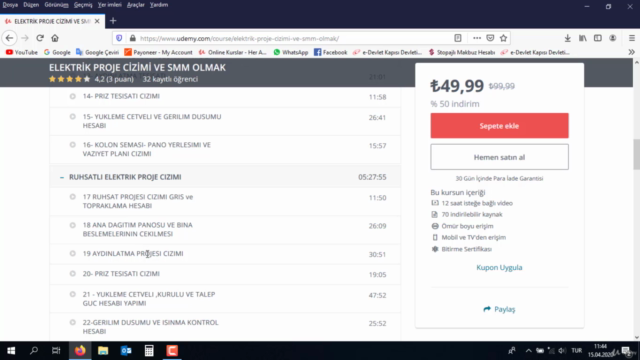Show more bookmarks overflow chevron
The image size is (640, 360).
pyautogui.click(x=631, y=52)
